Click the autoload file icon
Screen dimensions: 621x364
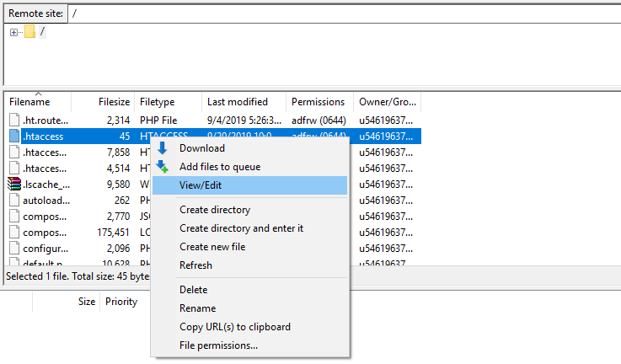(14, 201)
